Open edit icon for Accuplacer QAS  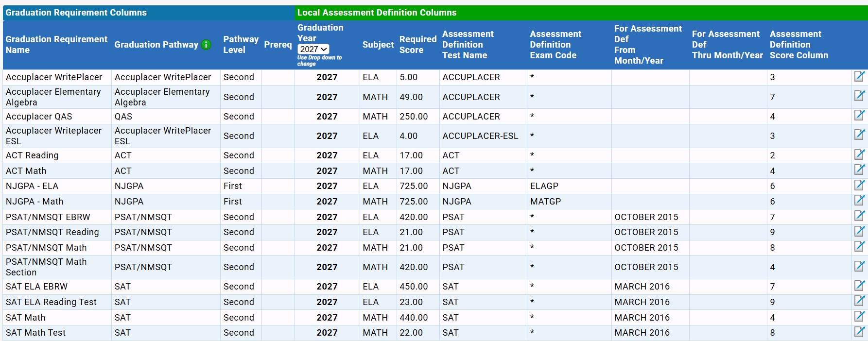click(x=859, y=115)
